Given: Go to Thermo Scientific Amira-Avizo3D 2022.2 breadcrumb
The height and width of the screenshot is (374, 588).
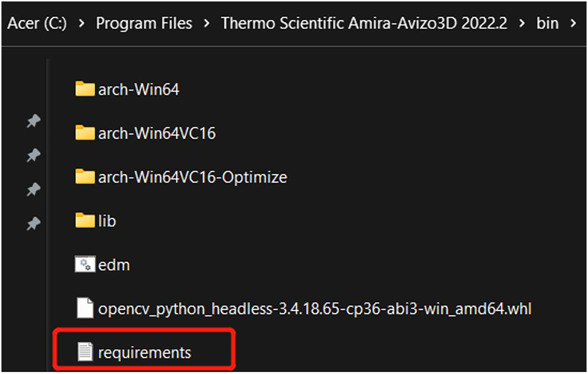Looking at the screenshot, I should tap(364, 23).
